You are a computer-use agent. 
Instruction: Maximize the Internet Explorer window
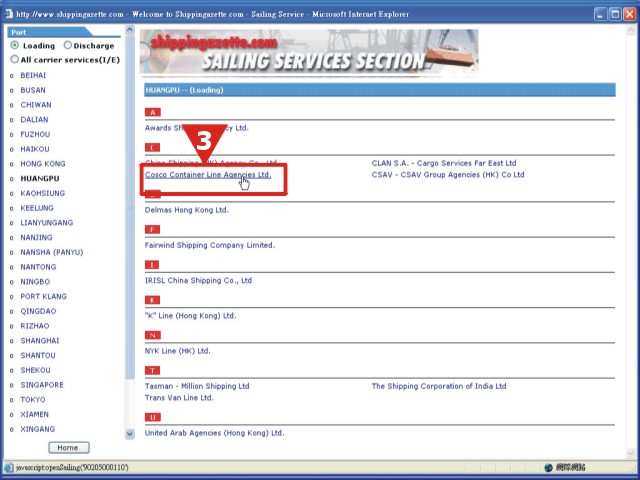click(615, 14)
